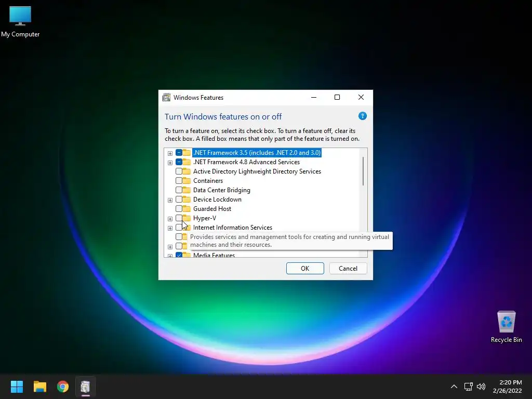Click the folder icon beside Active Directory Lightweight

coord(187,171)
